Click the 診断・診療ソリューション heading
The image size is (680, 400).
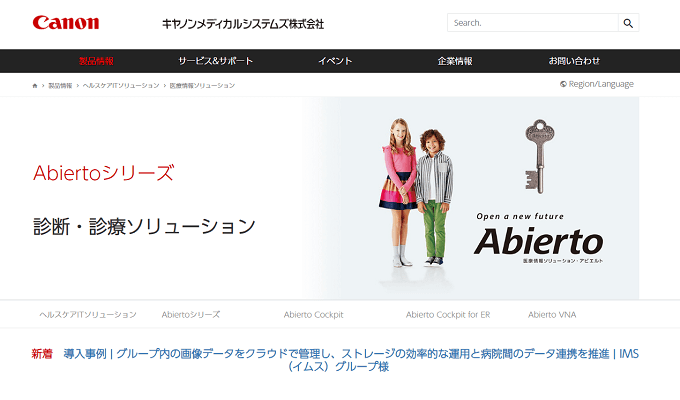tap(144, 226)
